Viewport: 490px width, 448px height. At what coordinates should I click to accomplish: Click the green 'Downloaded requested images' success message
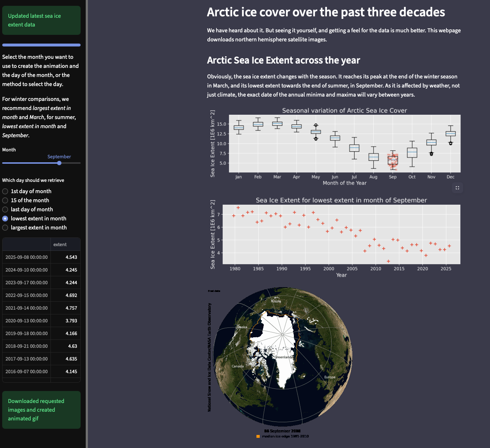tap(41, 410)
